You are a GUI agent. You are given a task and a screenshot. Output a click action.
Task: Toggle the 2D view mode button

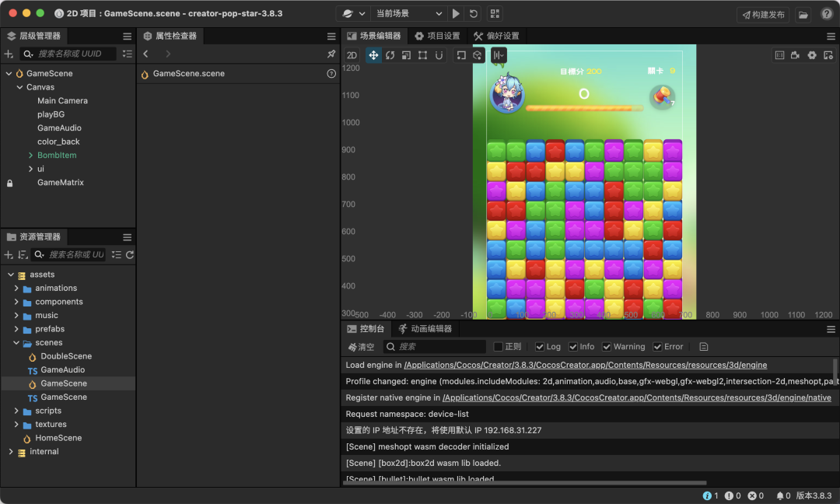point(352,55)
